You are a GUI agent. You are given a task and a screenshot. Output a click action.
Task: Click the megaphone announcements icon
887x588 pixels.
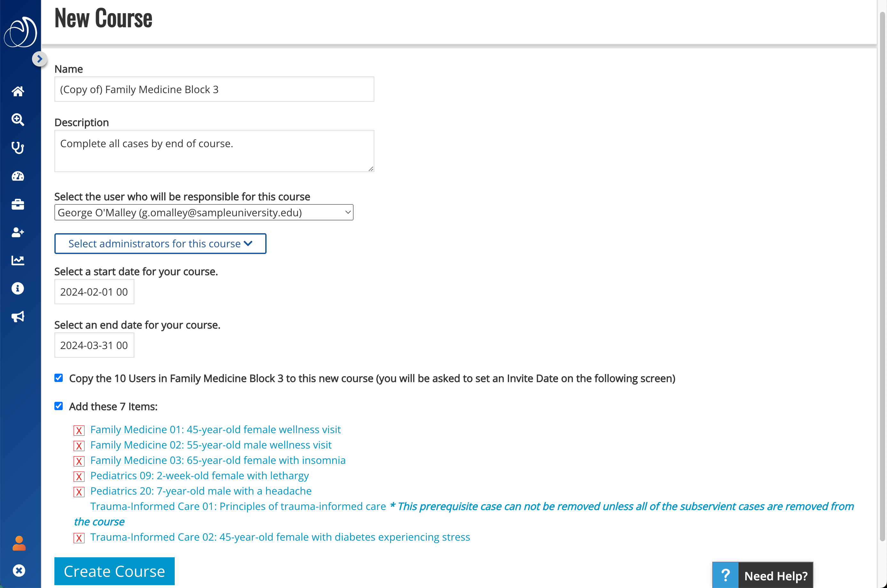(x=18, y=317)
